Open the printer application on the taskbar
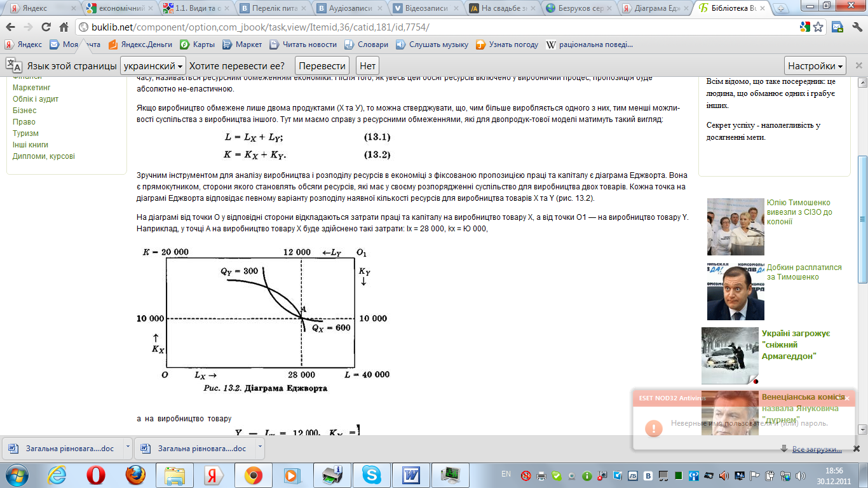The width and height of the screenshot is (868, 488). pos(332,475)
